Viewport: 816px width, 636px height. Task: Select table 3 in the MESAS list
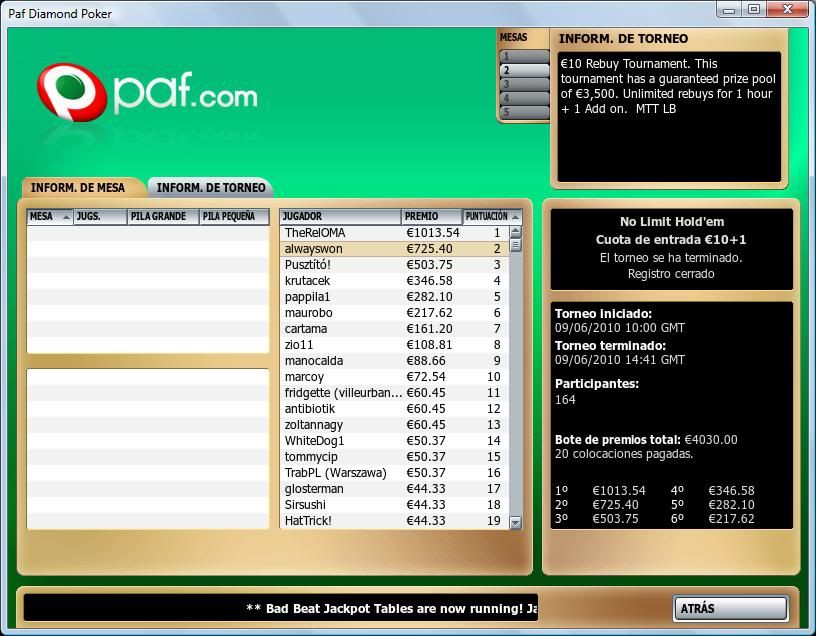pyautogui.click(x=524, y=84)
